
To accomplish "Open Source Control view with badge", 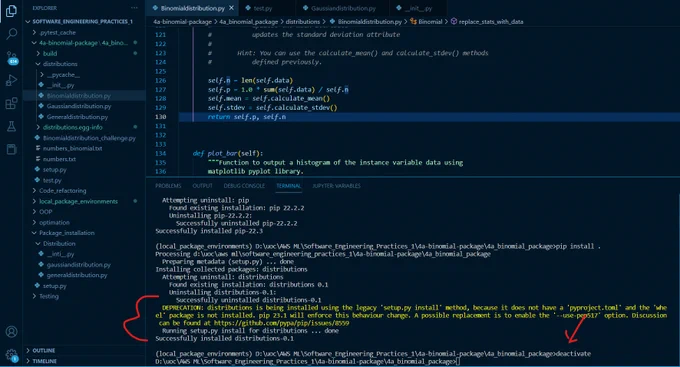I will 11,58.
